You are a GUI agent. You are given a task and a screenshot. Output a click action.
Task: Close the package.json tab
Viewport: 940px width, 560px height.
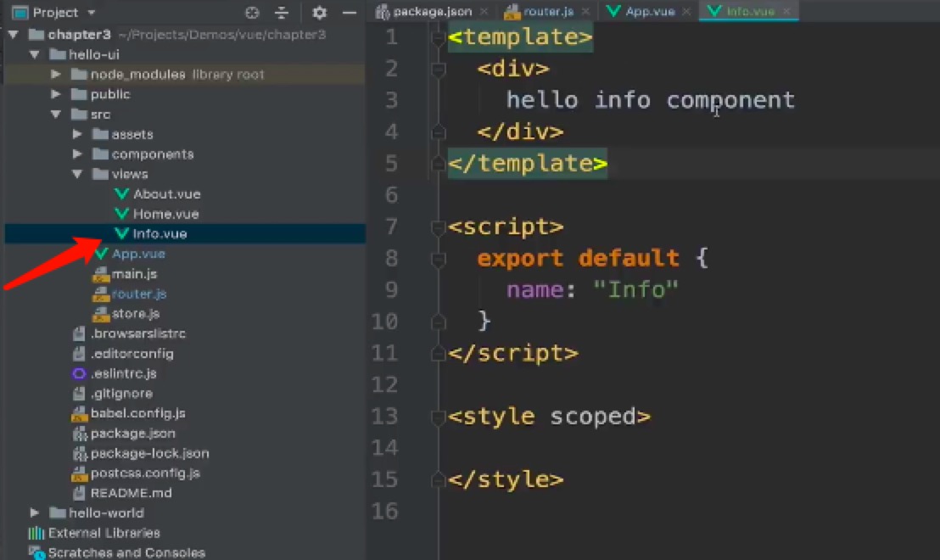[x=484, y=11]
